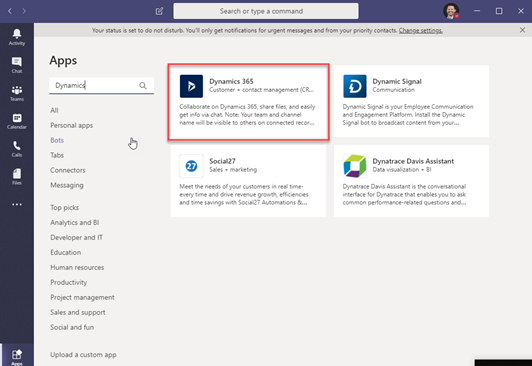
Task: Open the Calendar sidebar icon
Action: click(x=17, y=121)
